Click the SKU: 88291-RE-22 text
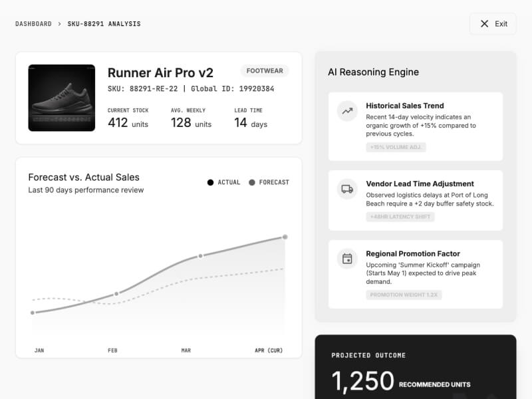 (142, 89)
